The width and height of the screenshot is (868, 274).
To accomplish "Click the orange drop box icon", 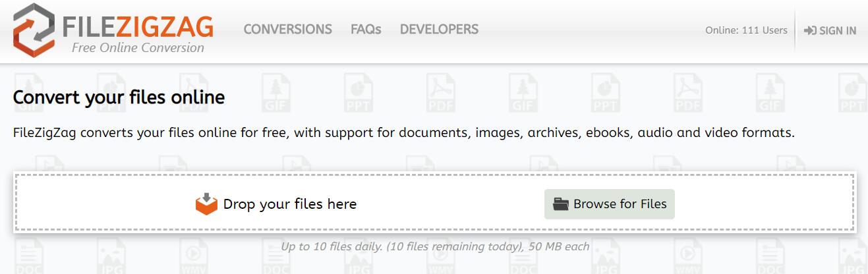I will coord(206,204).
